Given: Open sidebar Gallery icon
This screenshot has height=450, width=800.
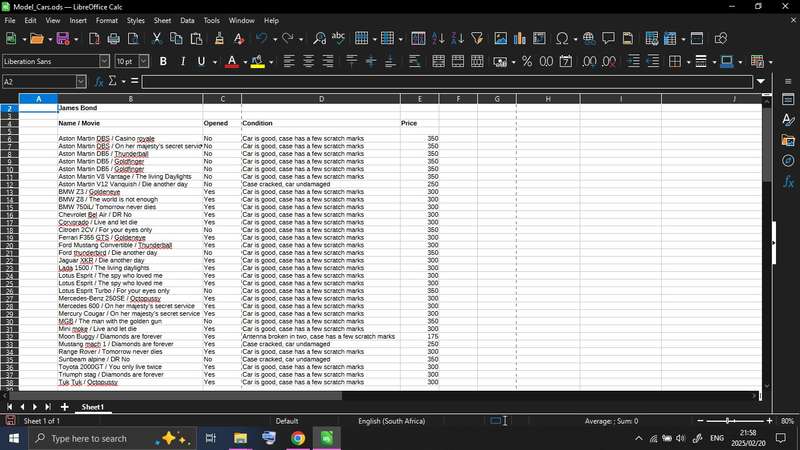Looking at the screenshot, I should click(x=788, y=140).
